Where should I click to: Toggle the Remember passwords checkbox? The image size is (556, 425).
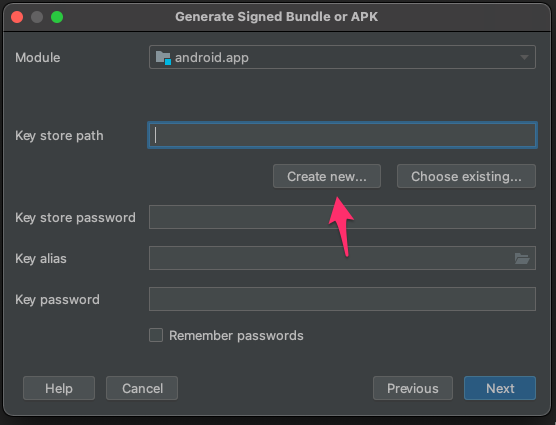point(156,335)
